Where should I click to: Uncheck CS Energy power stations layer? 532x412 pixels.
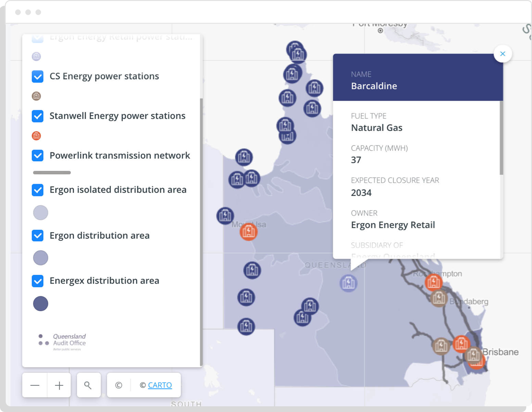point(38,76)
